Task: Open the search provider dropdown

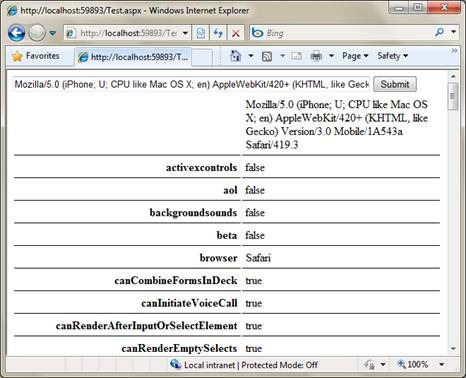Action: click(x=454, y=32)
